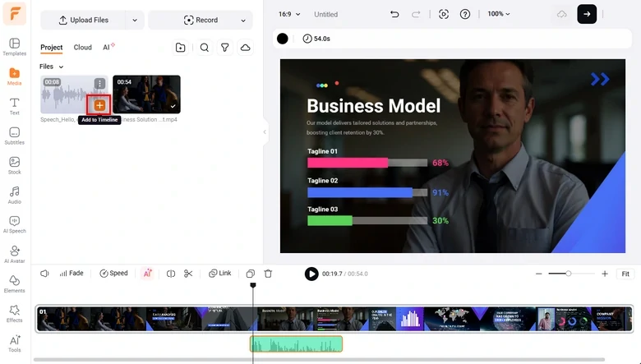Open the Media sidebar panel
The image size is (641, 364).
(x=14, y=76)
